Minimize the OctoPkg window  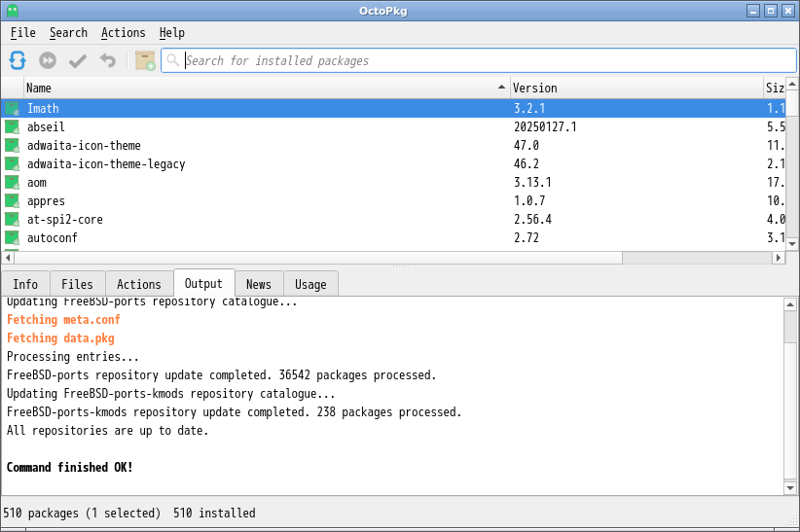click(x=753, y=10)
